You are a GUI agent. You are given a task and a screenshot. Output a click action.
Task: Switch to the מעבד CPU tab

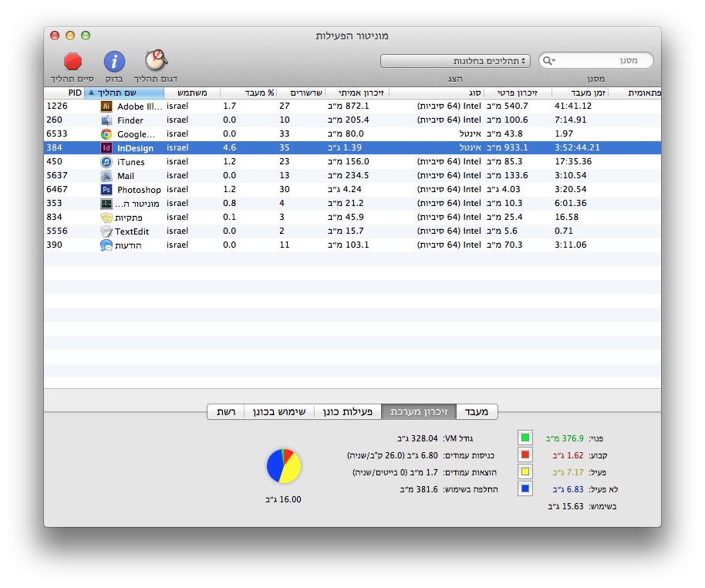point(477,411)
